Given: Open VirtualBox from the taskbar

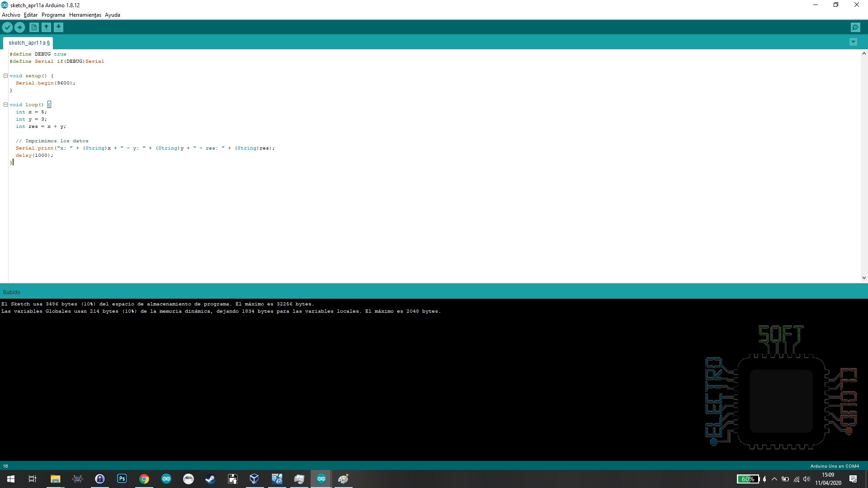Looking at the screenshot, I should [x=255, y=479].
